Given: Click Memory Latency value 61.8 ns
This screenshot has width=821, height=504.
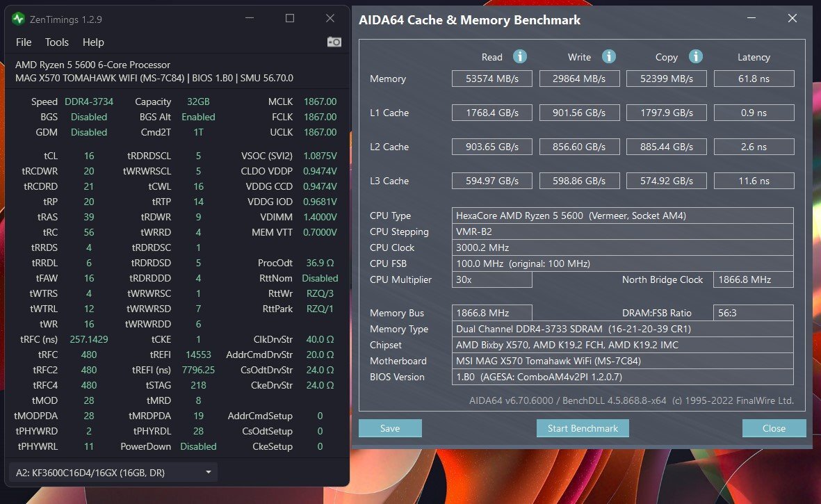Looking at the screenshot, I should 754,79.
